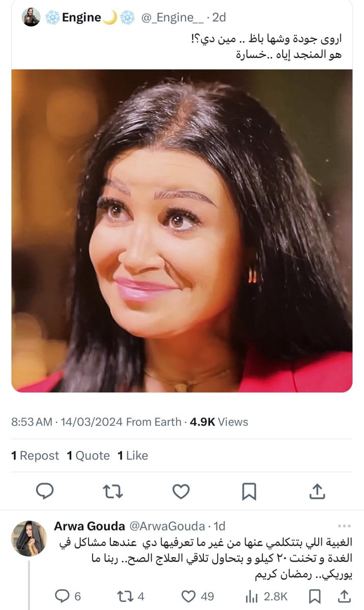Retweet Arwa Gouda's reply
The image size is (364, 610).
[x=124, y=596]
